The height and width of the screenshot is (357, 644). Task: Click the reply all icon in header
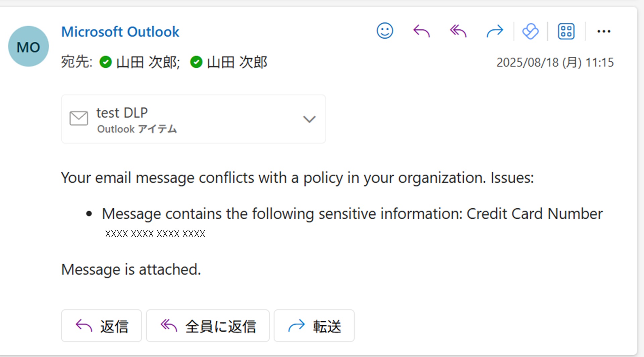coord(458,31)
